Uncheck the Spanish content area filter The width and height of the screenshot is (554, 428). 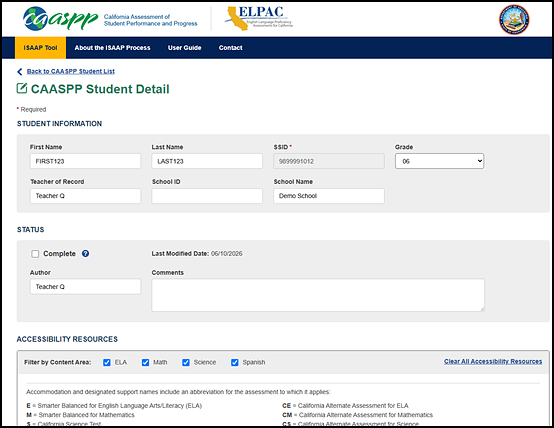tap(235, 362)
